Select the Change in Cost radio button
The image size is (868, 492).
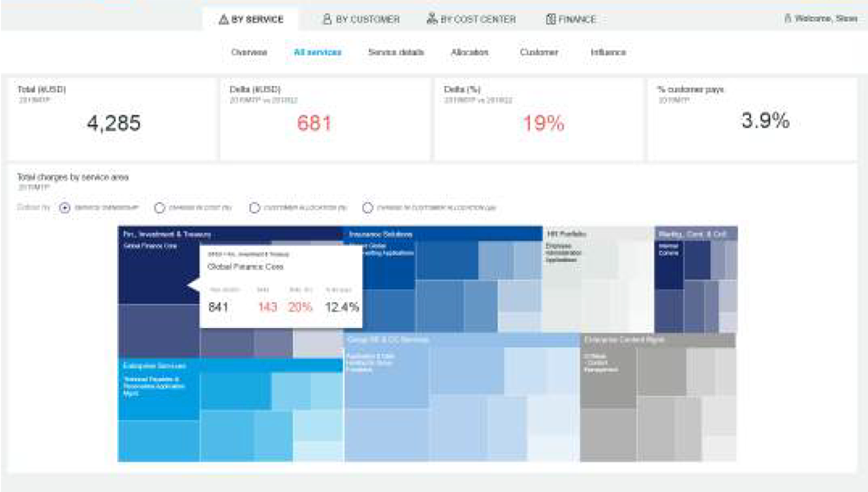tap(159, 208)
